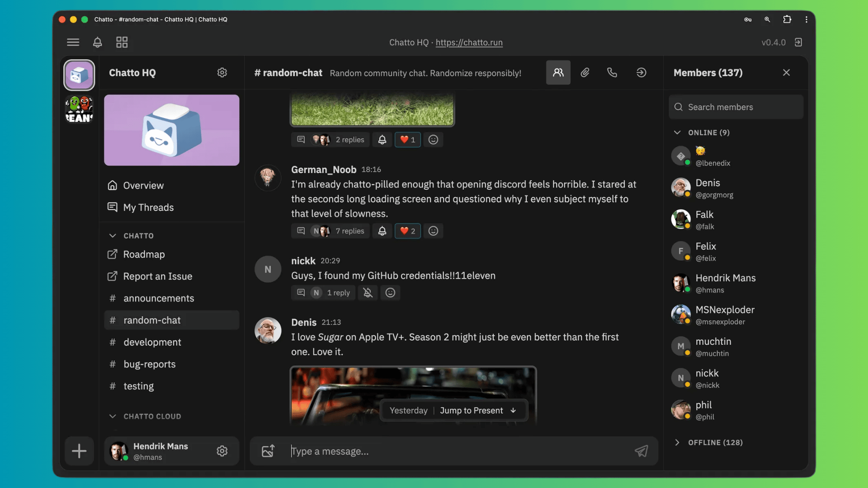This screenshot has height=488, width=868.
Task: Switch to bug-reports channel
Action: (x=172, y=364)
